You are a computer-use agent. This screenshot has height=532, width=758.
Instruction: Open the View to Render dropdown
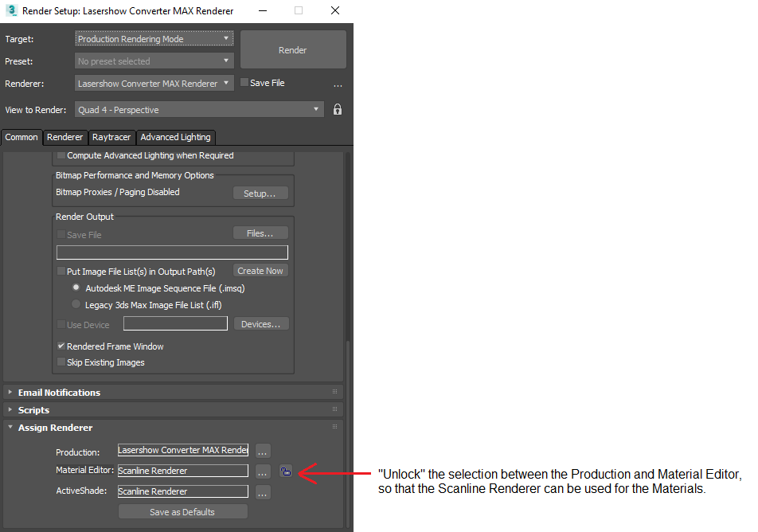(x=199, y=110)
